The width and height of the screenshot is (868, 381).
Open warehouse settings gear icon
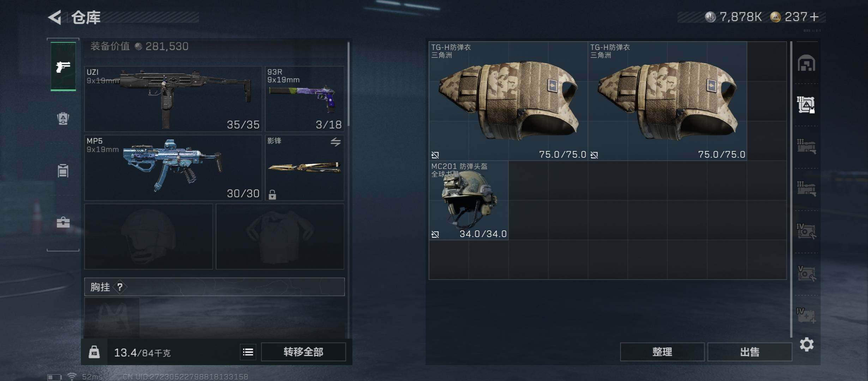(807, 344)
